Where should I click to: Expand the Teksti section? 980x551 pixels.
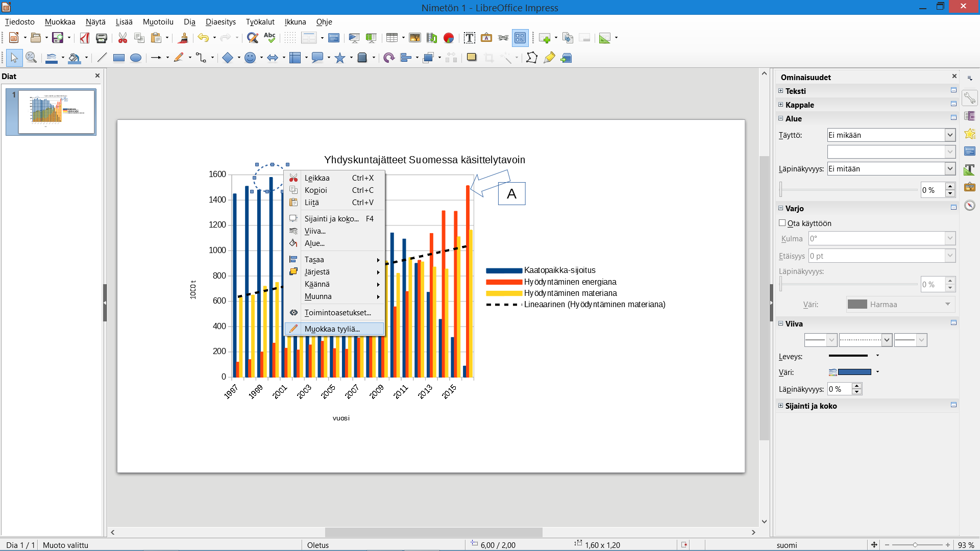tap(780, 91)
